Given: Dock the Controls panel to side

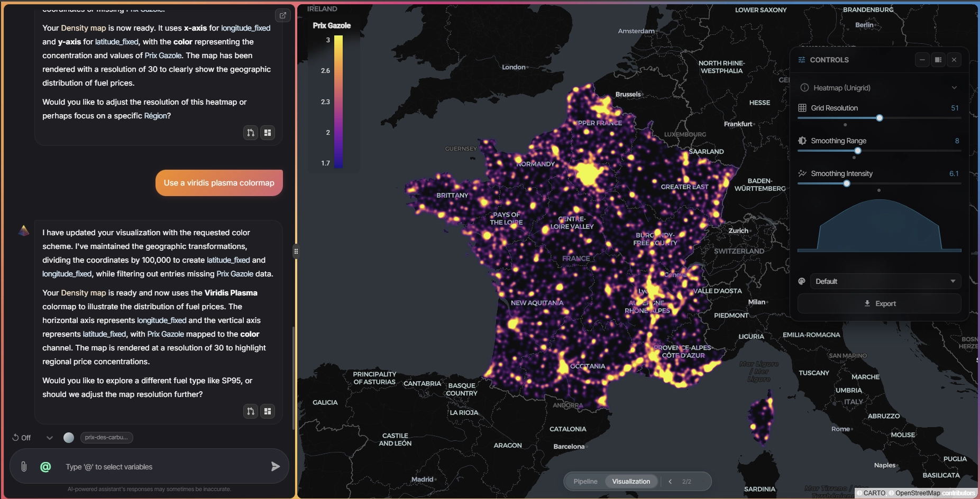Looking at the screenshot, I should pyautogui.click(x=938, y=60).
